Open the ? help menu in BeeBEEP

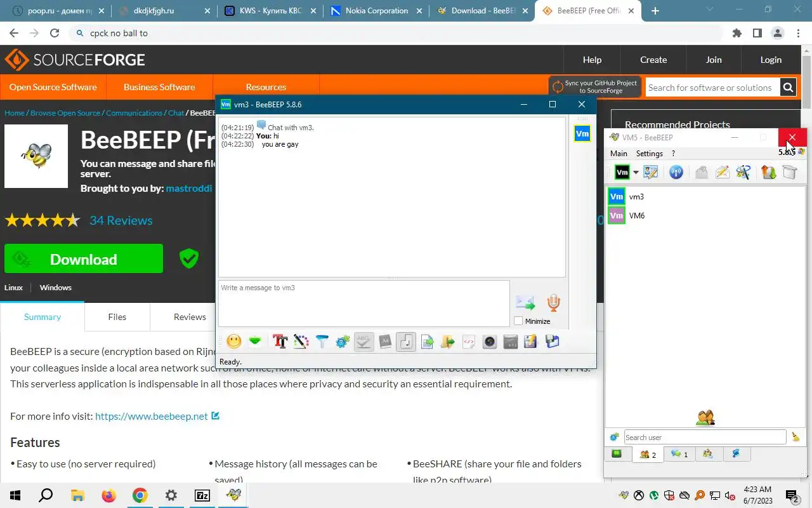[673, 154]
